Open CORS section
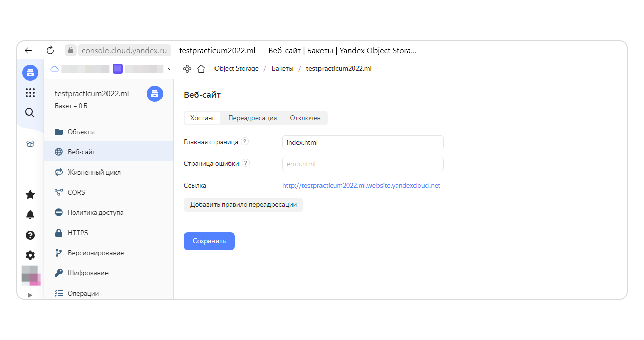Screen dimensions: 644x340 click(109, 192)
